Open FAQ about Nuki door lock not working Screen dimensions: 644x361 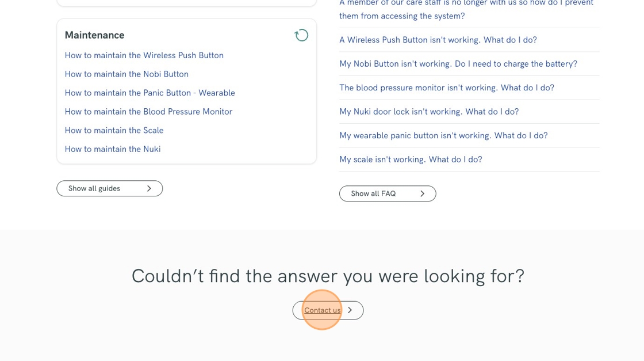tap(428, 112)
